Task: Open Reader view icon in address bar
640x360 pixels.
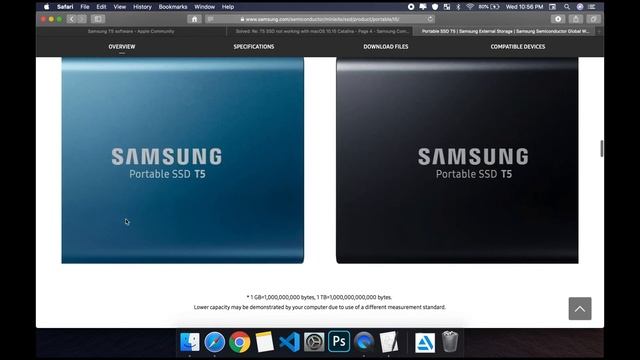Action: [x=210, y=19]
